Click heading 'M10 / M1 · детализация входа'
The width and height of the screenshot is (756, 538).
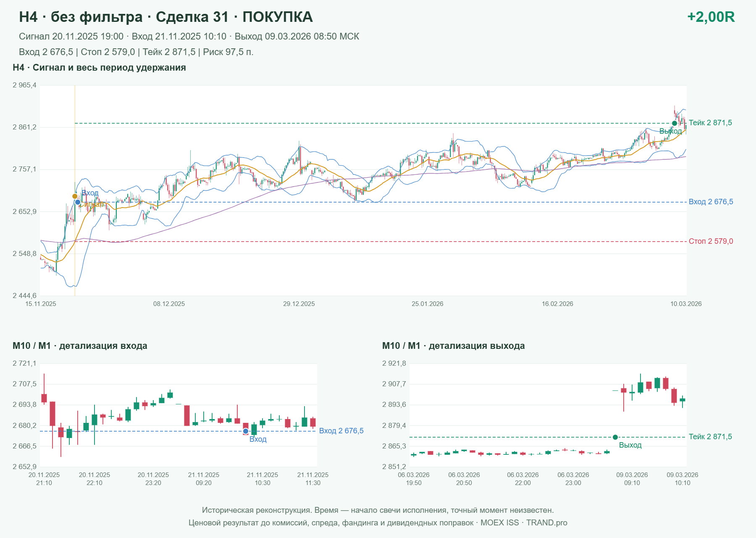click(x=80, y=346)
